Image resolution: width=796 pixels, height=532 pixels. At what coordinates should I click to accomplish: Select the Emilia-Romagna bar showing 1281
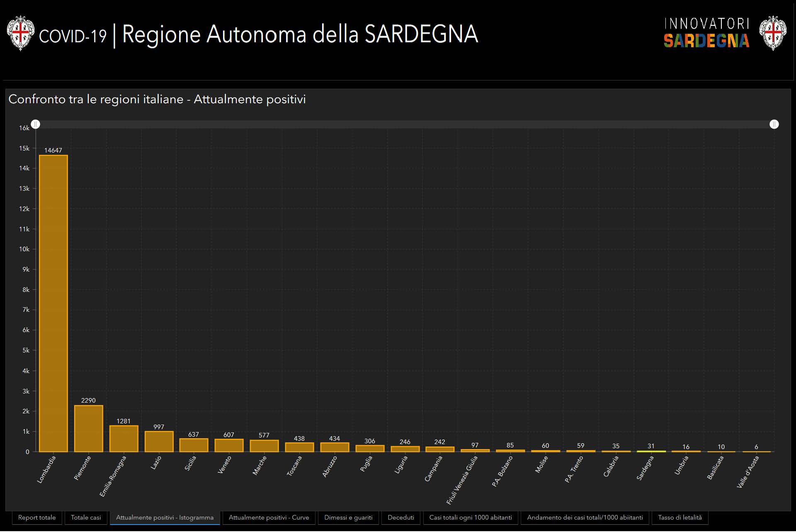(124, 439)
